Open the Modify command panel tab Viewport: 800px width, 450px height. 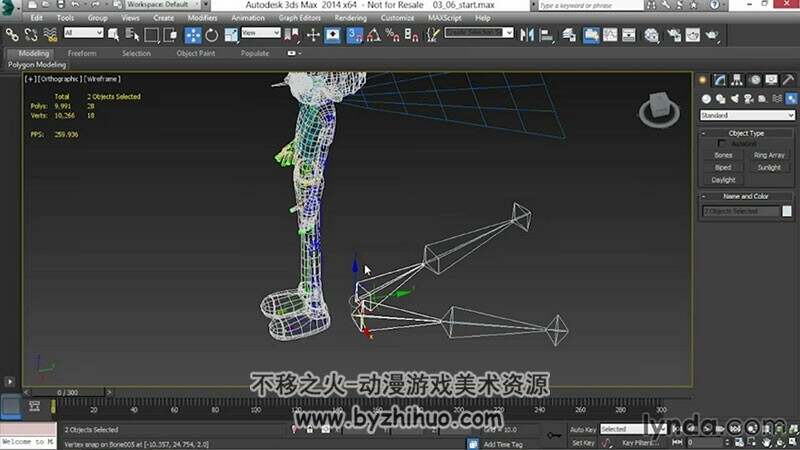(x=720, y=80)
